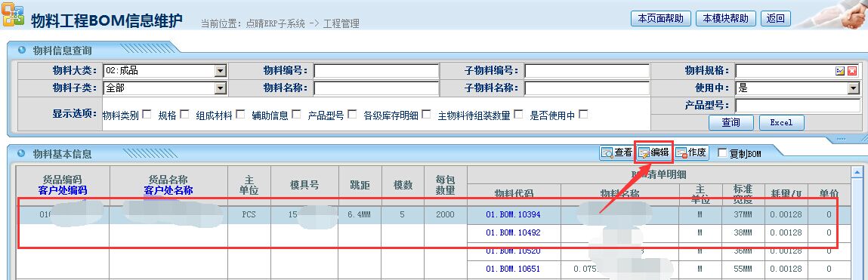
Task: Clear 物料规格 with the red X icon
Action: (x=852, y=71)
